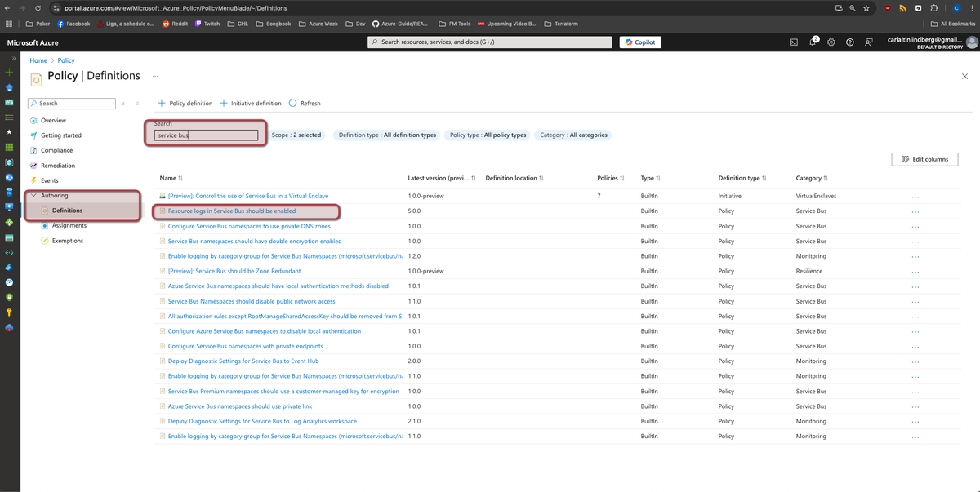Open Azure Cloud Shell icon
Image resolution: width=980 pixels, height=492 pixels.
click(x=794, y=42)
